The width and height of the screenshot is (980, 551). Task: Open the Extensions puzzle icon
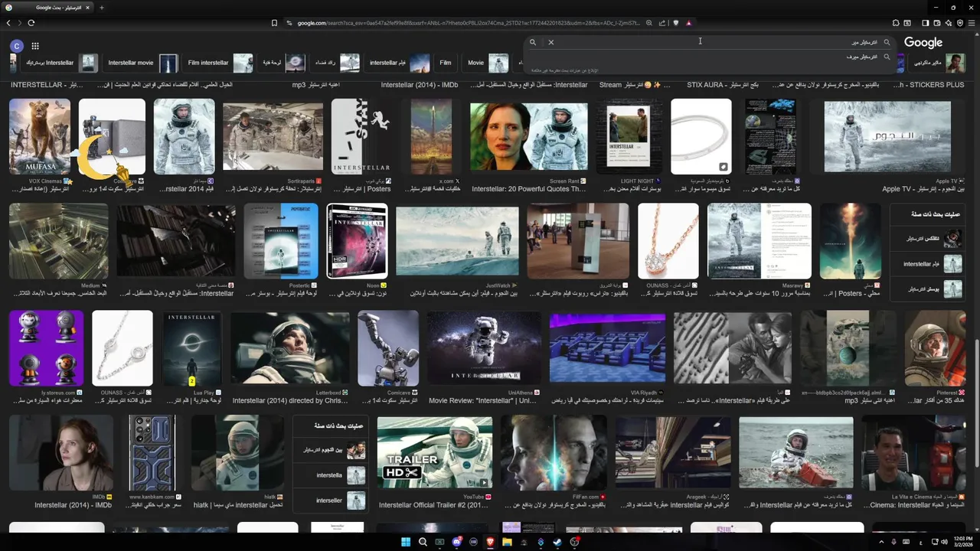point(896,23)
